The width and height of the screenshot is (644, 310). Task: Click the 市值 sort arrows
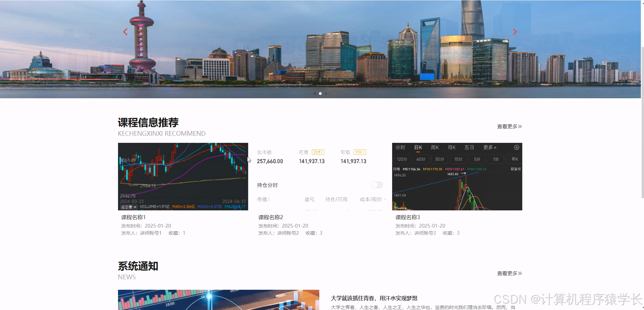pyautogui.click(x=269, y=200)
